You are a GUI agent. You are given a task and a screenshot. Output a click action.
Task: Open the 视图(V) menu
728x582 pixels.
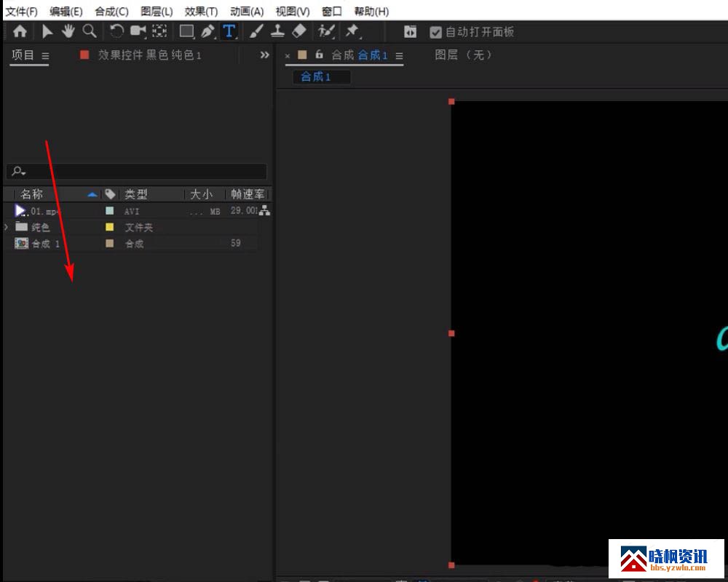[293, 11]
